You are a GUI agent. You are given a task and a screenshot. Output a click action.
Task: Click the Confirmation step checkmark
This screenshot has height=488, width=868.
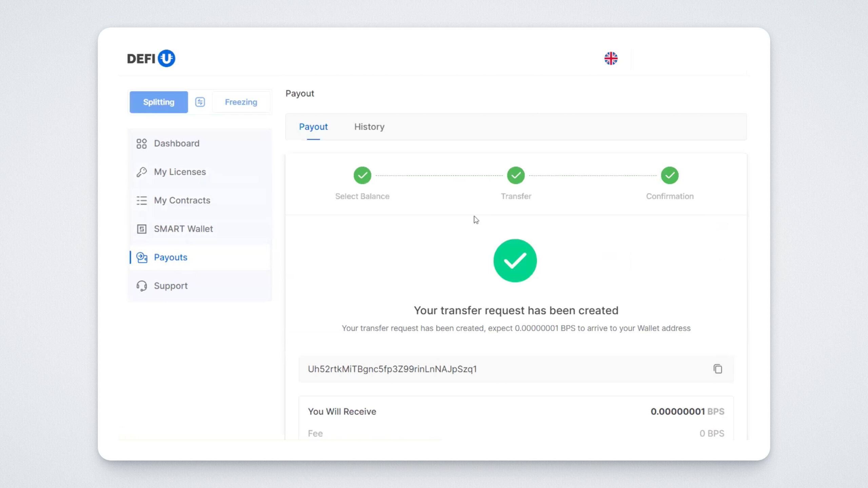670,176
